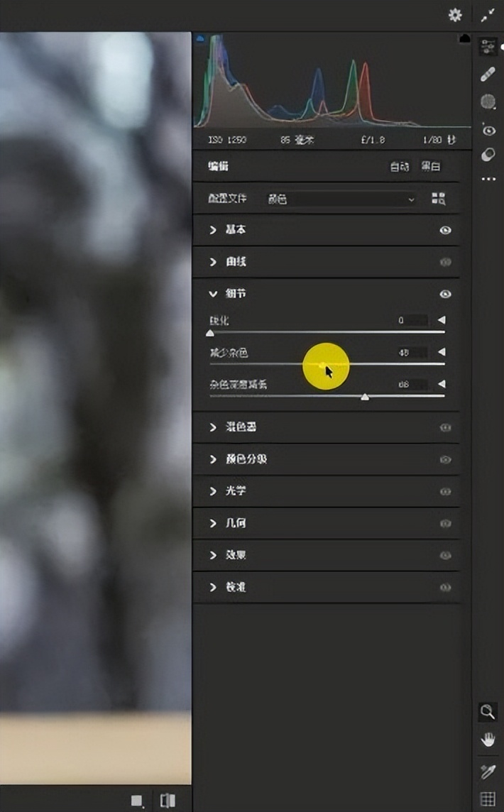The image size is (504, 812).
Task: Open the 配置文件 profile dropdown
Action: pos(341,199)
